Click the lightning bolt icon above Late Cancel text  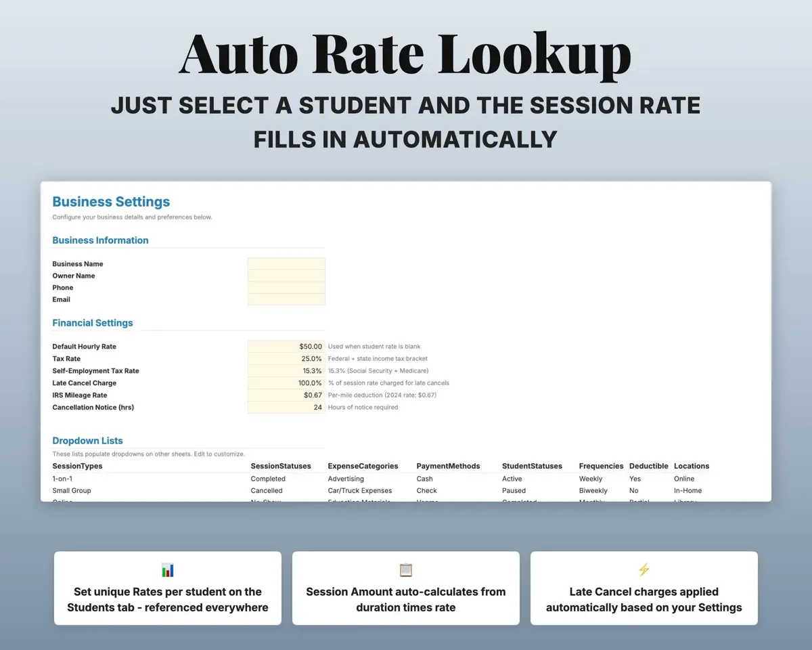tap(644, 570)
